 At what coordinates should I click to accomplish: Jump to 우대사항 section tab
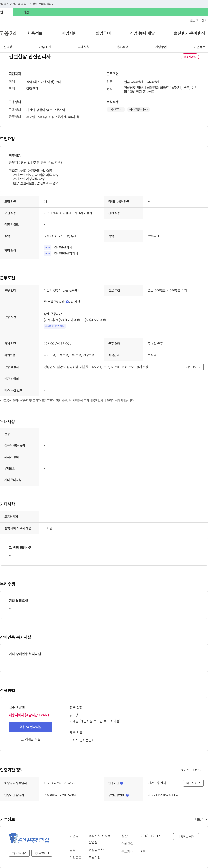(84, 47)
